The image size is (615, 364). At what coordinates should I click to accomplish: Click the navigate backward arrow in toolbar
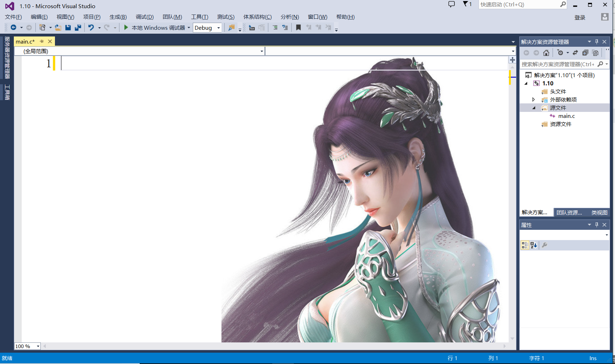tap(13, 28)
